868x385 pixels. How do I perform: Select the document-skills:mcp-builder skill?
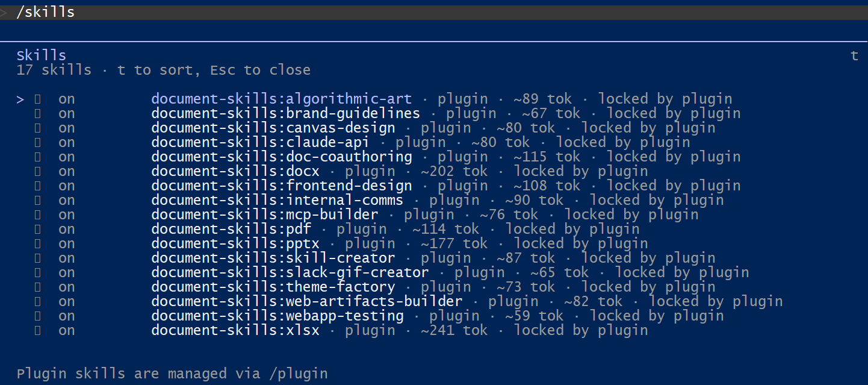(265, 214)
